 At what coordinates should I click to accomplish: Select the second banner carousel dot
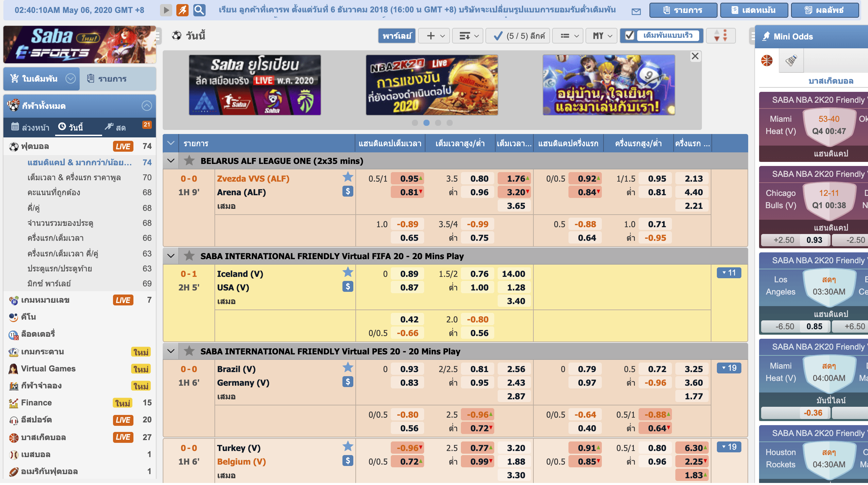point(427,123)
